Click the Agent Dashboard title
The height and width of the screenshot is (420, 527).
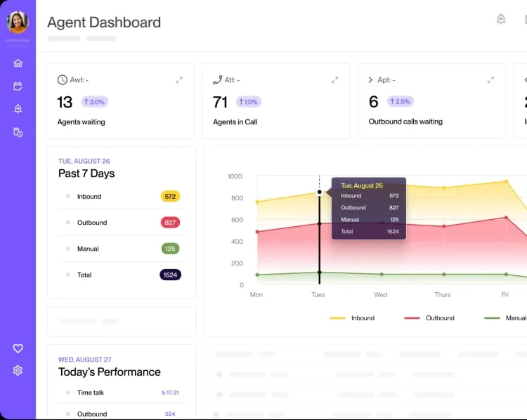pyautogui.click(x=104, y=22)
